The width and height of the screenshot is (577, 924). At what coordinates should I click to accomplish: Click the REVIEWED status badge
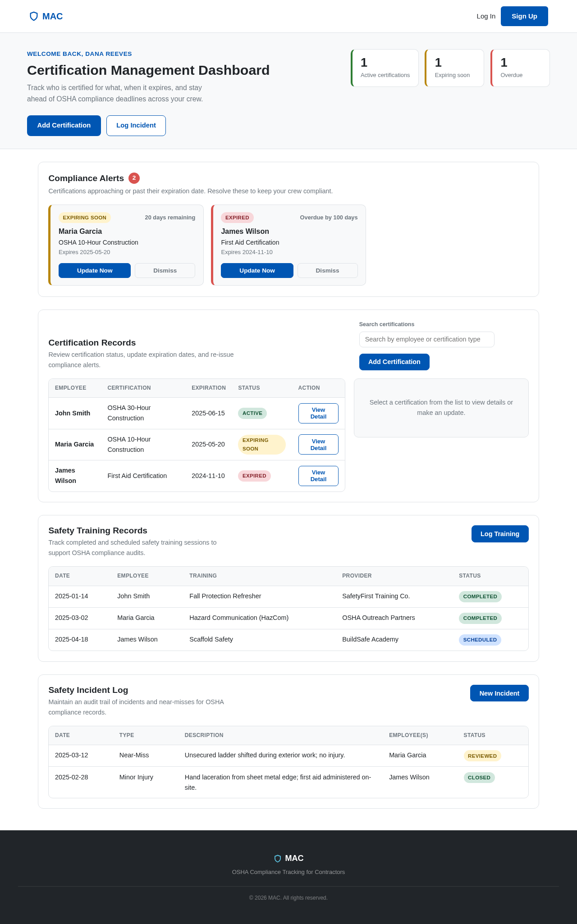click(482, 756)
